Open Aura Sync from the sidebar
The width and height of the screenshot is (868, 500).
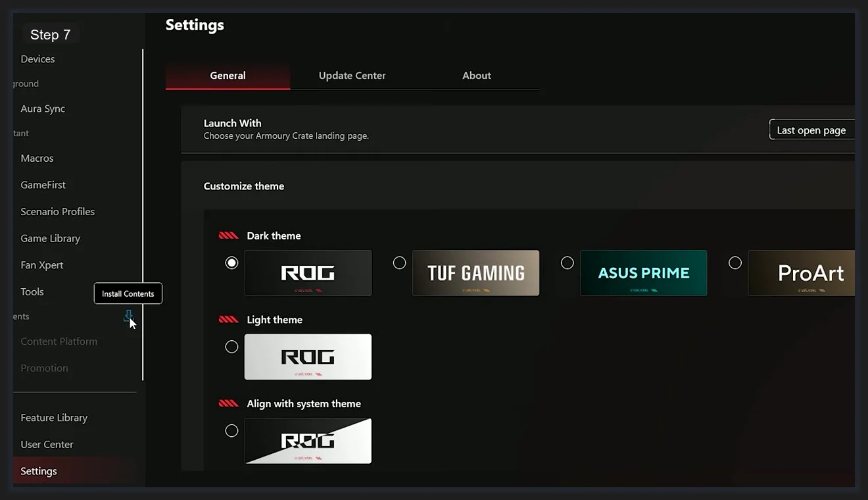[42, 109]
